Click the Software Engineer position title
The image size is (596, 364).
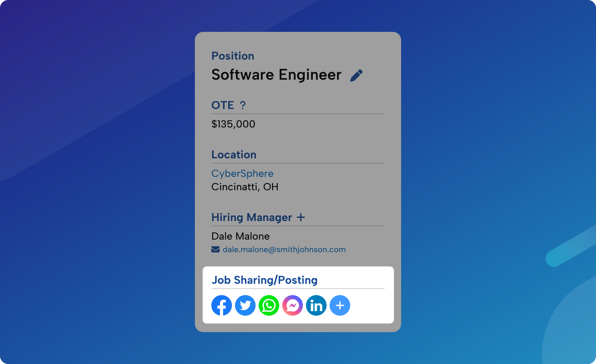(x=276, y=75)
